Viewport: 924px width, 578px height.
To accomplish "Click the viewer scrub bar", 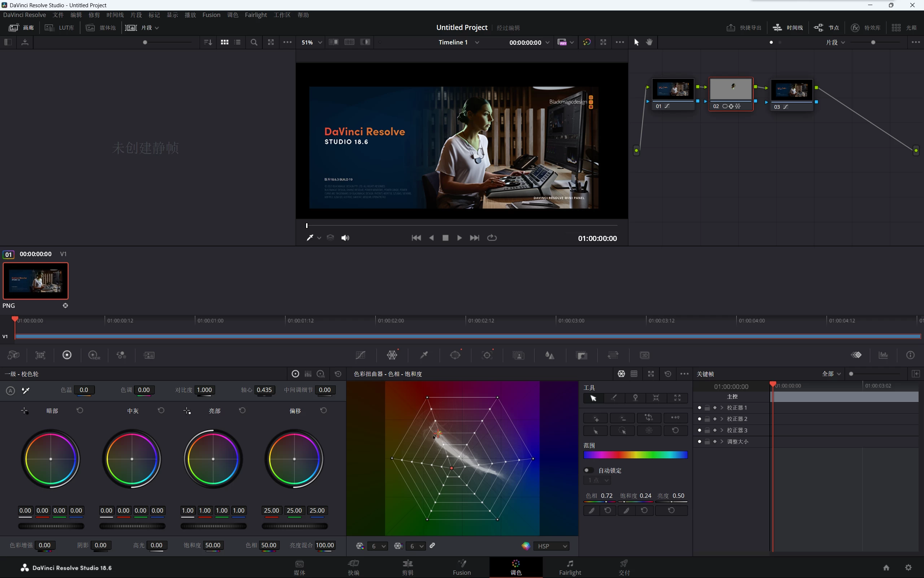I will click(462, 225).
